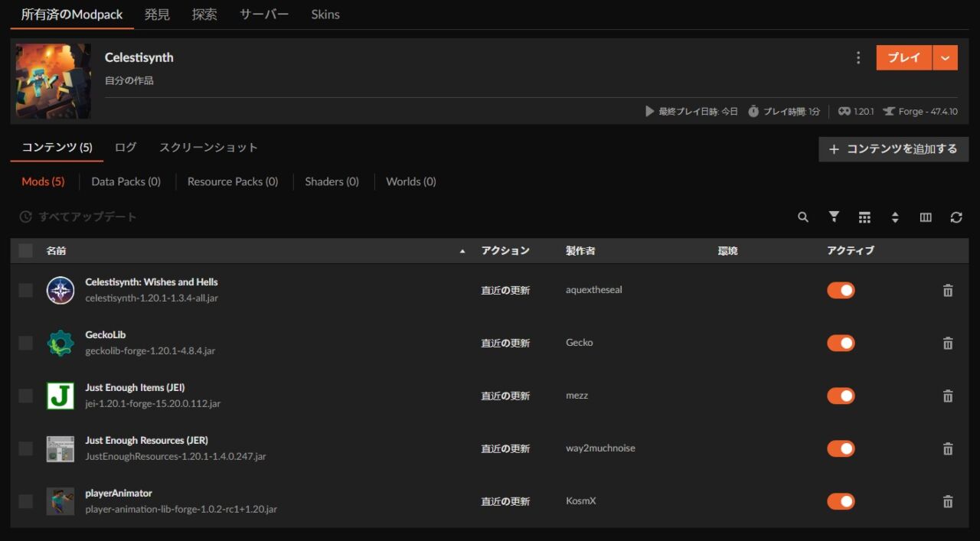Click すべてアップデート button
980x541 pixels.
point(78,217)
